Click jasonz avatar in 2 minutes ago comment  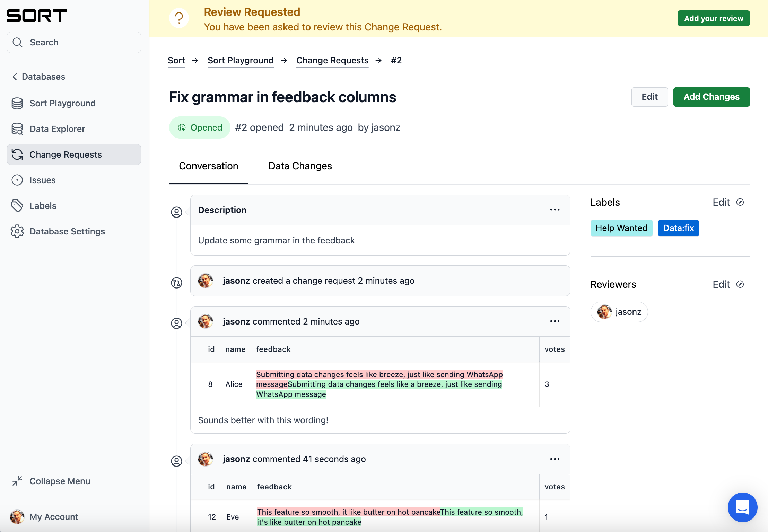[206, 321]
